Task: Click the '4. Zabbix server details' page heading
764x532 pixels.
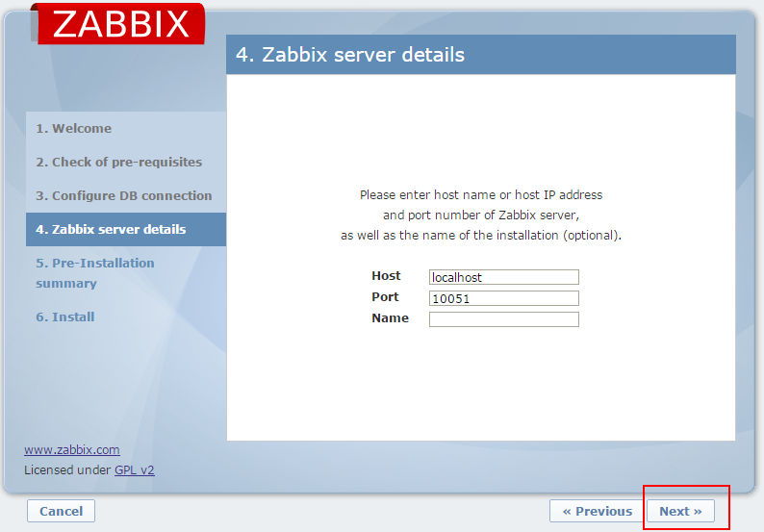Action: (x=350, y=55)
